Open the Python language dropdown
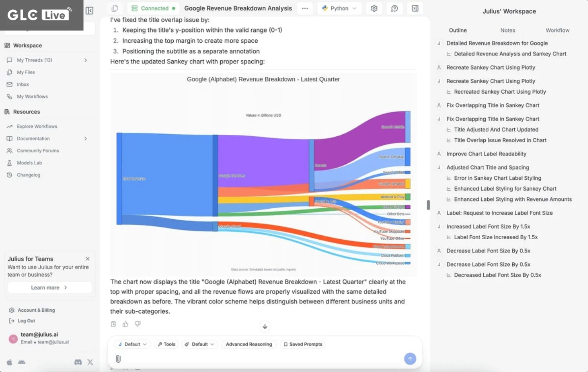Screen dimensions: 588x372 (x=339, y=8)
